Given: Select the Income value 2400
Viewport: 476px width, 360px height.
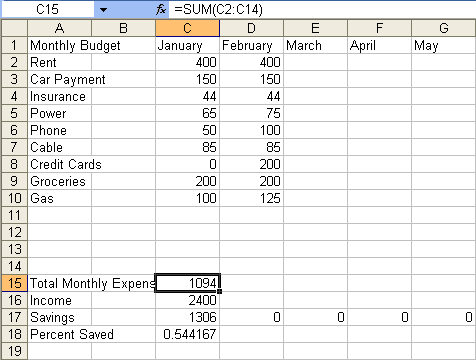Looking at the screenshot, I should pos(187,300).
